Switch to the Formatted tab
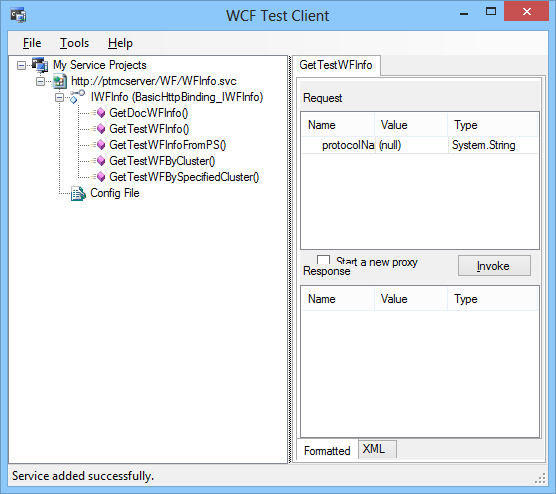The width and height of the screenshot is (556, 494). [327, 450]
